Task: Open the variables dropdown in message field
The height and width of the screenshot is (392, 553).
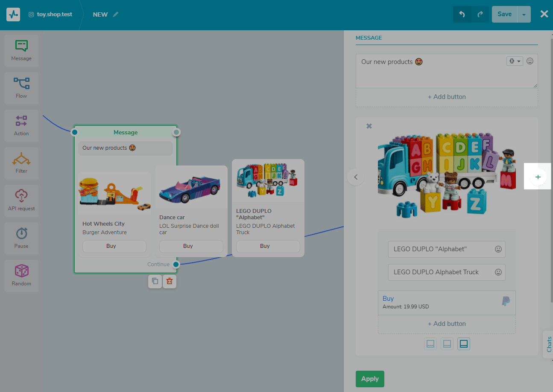Action: (515, 61)
